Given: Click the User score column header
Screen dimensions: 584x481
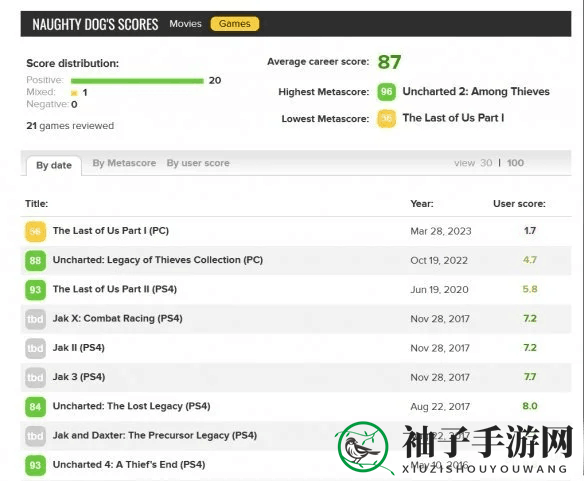Looking at the screenshot, I should [519, 204].
